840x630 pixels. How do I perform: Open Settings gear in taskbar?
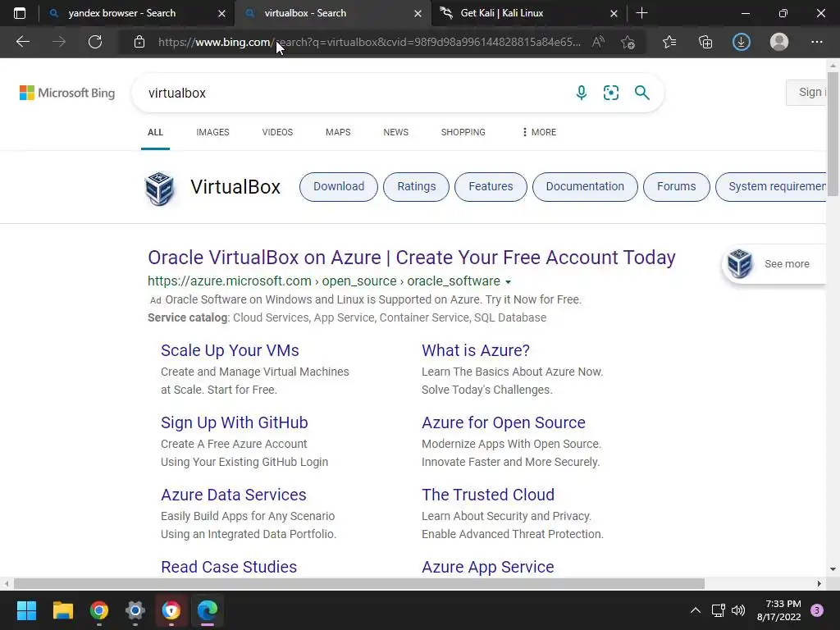click(135, 610)
